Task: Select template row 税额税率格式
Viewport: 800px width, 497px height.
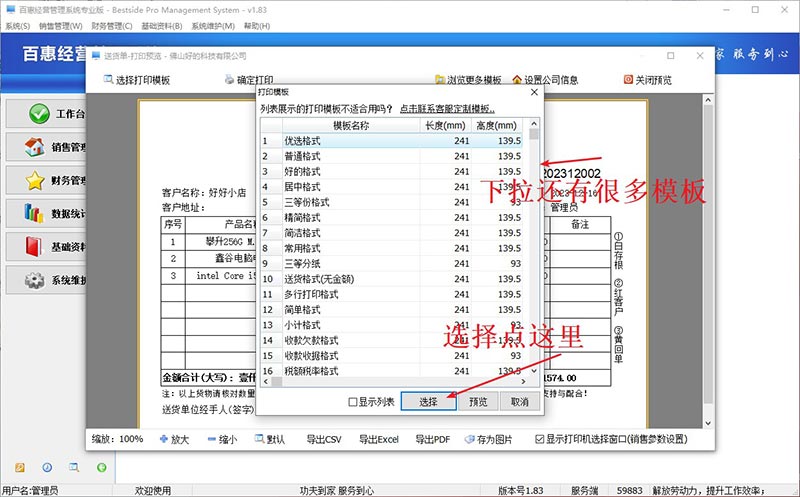Action: click(393, 370)
